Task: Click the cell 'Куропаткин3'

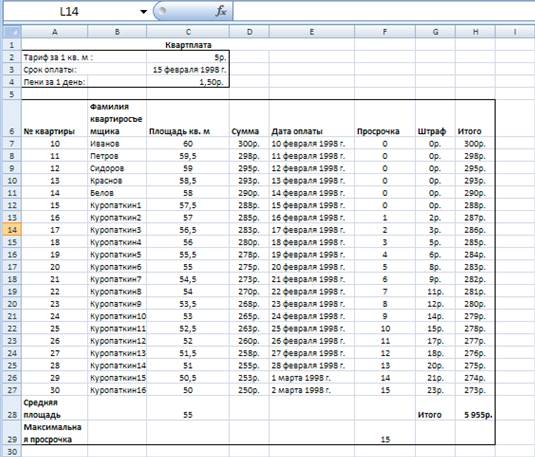Action: tap(115, 230)
